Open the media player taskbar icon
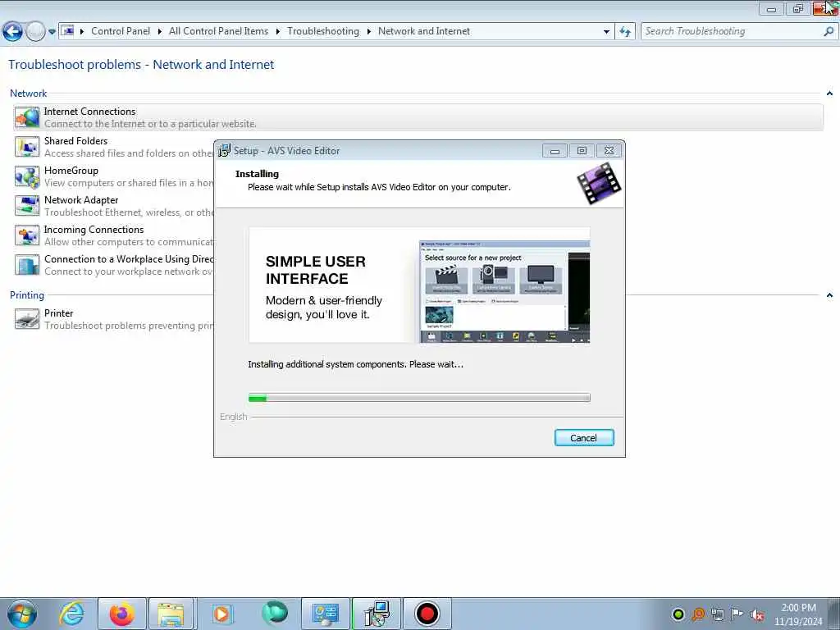 (x=221, y=614)
